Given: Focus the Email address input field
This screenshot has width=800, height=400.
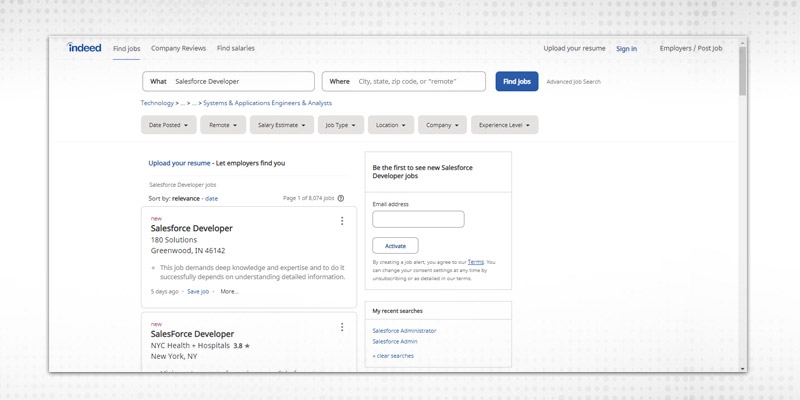Looking at the screenshot, I should 418,219.
